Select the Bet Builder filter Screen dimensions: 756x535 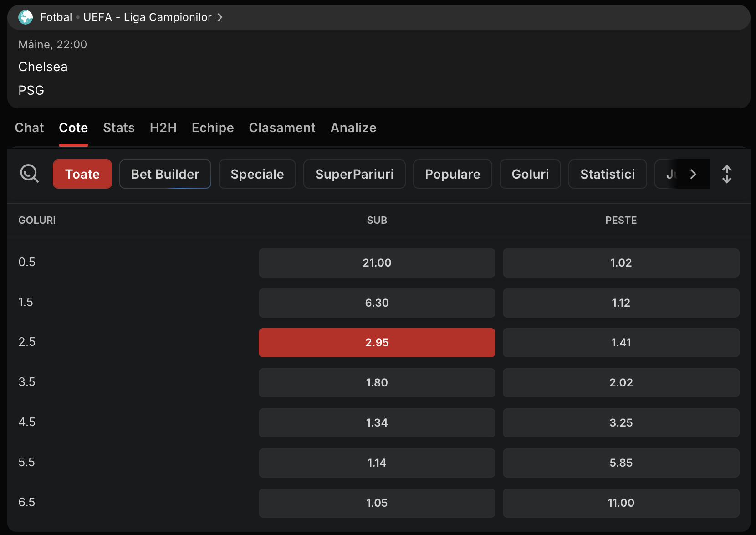click(x=165, y=174)
